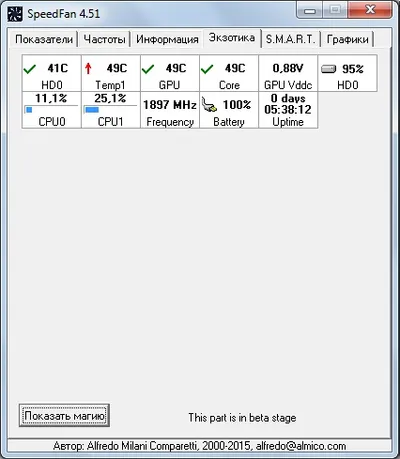Click the 41C HD0 temperature value
Viewport: 400px width, 459px height.
pyautogui.click(x=58, y=68)
